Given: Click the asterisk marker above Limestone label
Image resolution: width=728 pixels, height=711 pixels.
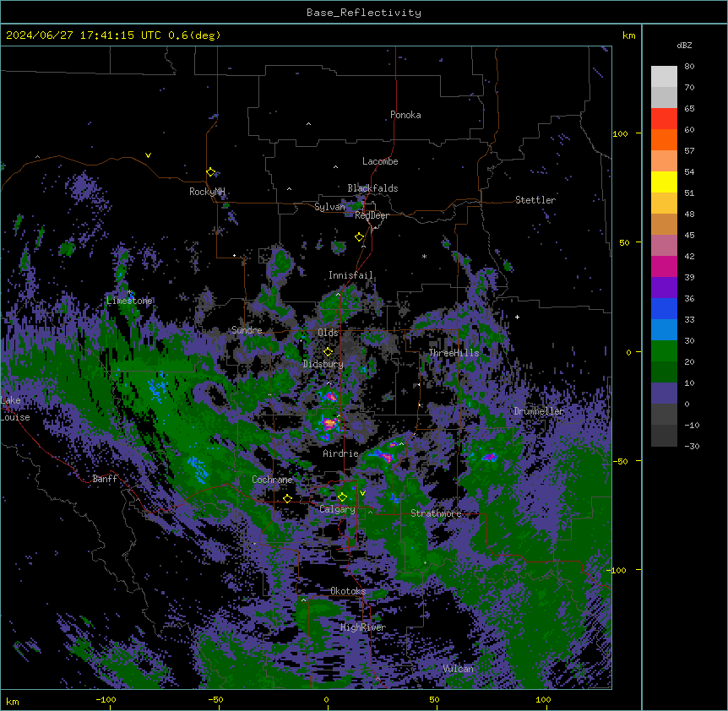Looking at the screenshot, I should (130, 292).
